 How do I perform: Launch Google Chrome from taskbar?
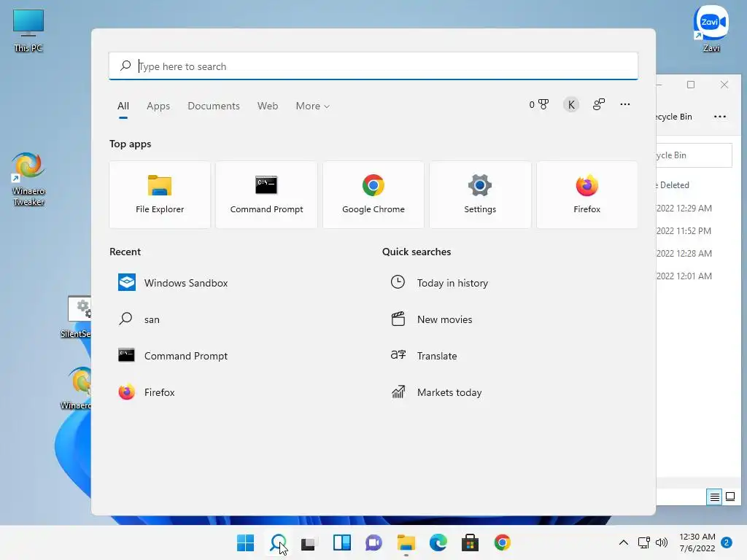[x=502, y=542]
